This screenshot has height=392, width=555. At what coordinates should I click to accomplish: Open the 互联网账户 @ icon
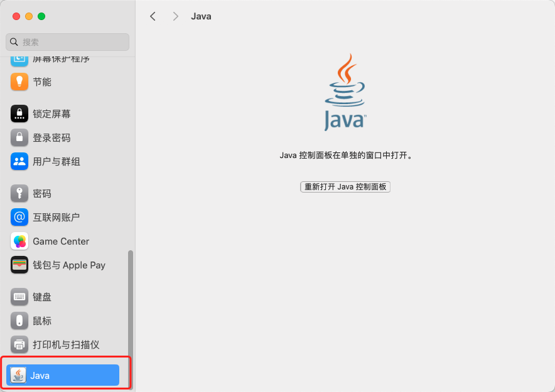click(19, 217)
